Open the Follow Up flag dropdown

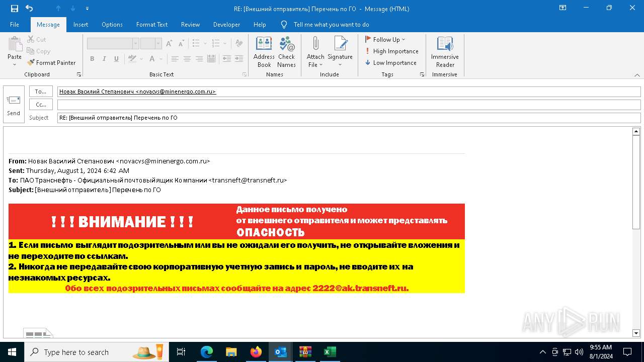[385, 40]
